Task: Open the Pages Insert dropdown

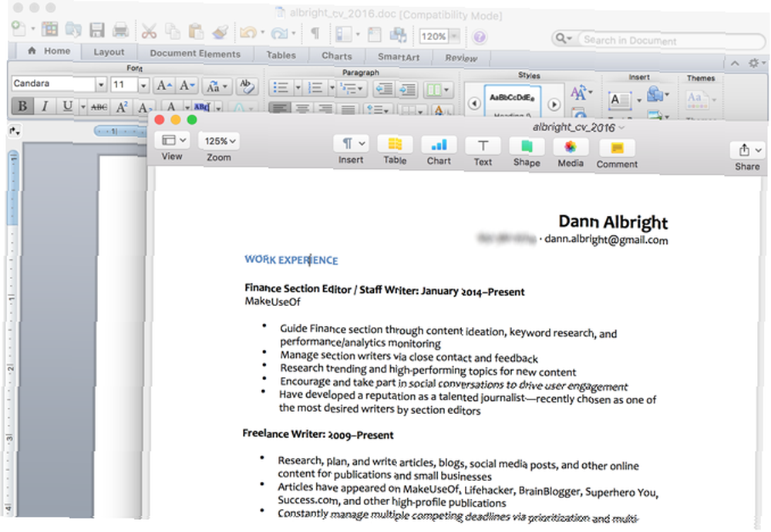Action: [351, 143]
